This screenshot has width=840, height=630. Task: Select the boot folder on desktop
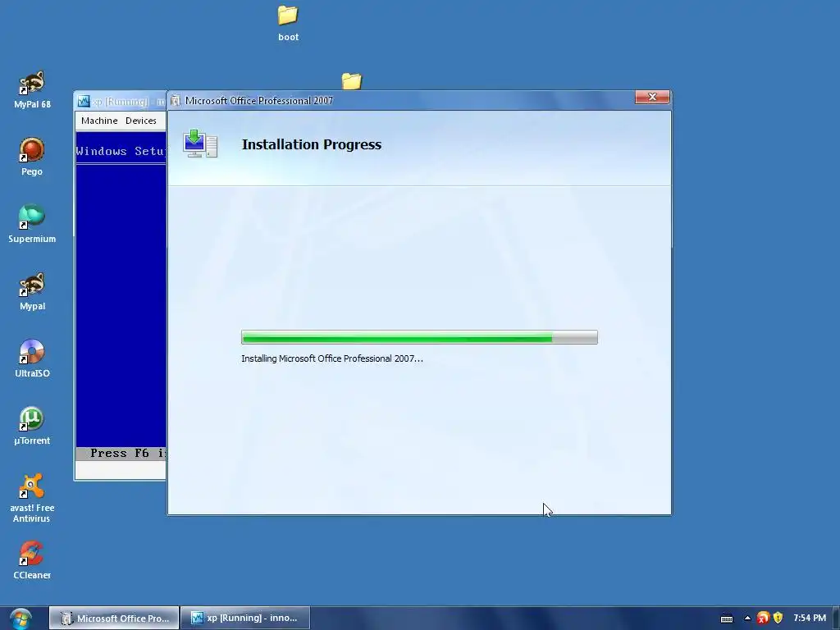(288, 23)
